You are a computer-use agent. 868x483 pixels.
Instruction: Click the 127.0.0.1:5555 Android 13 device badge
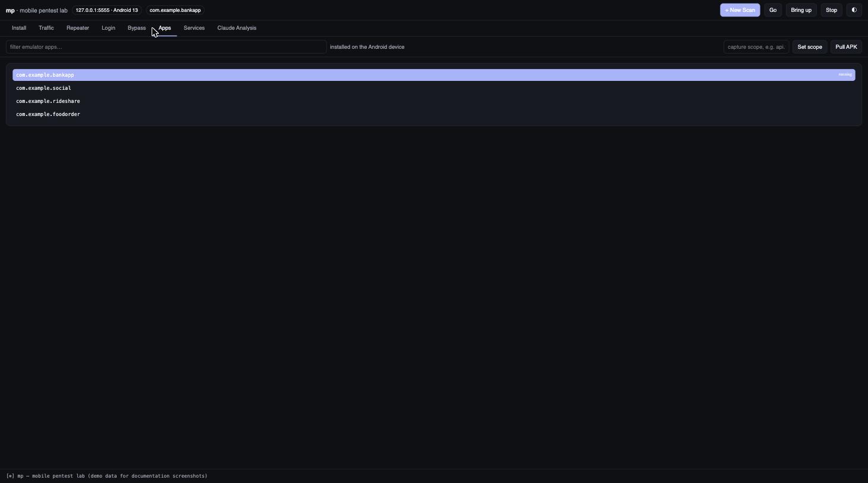(106, 10)
